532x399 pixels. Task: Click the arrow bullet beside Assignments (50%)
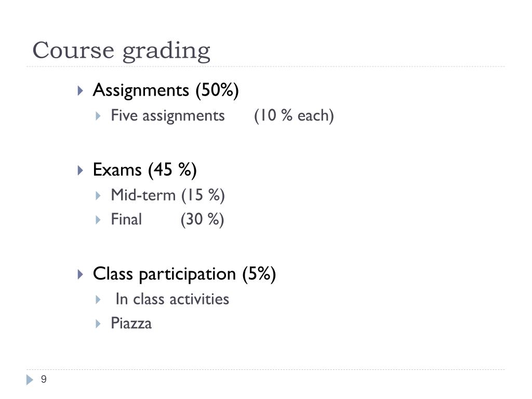tap(81, 90)
